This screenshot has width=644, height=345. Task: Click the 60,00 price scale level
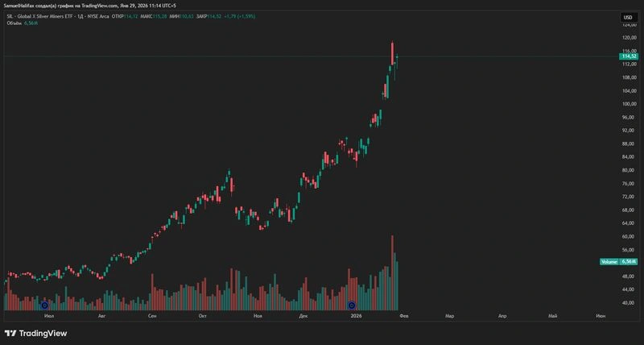click(630, 236)
